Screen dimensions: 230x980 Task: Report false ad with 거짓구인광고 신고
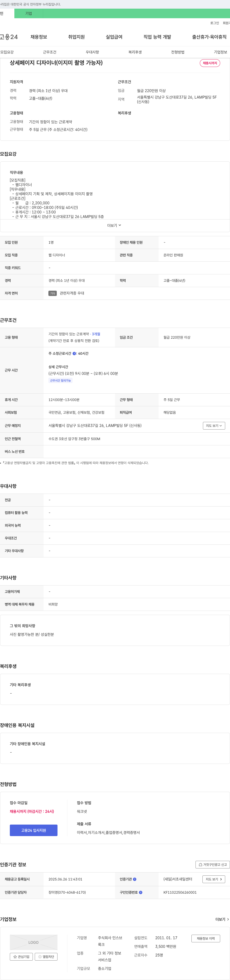[213, 865]
